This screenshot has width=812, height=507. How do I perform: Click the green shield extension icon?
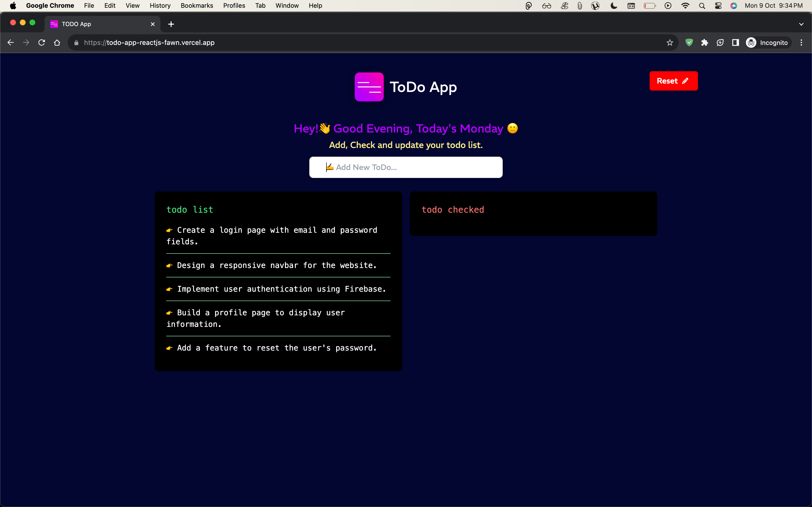tap(689, 42)
